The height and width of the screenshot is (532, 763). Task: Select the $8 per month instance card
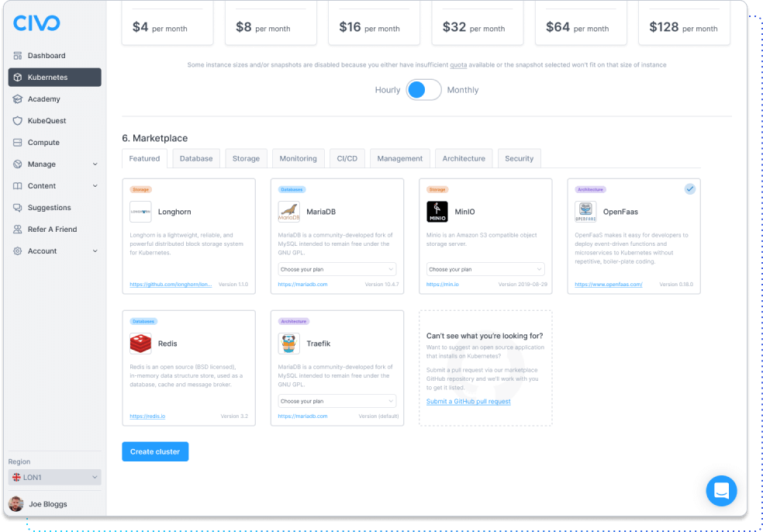coord(271,22)
